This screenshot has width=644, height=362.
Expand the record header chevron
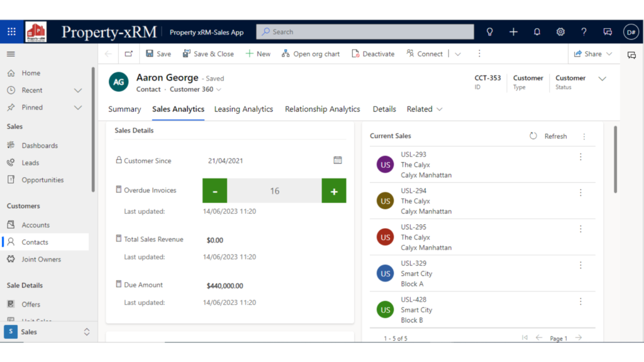point(602,79)
